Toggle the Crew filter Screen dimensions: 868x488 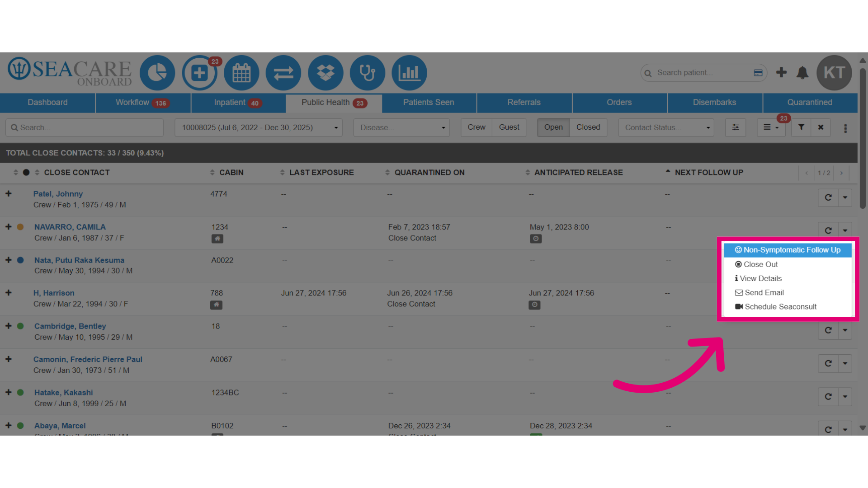476,127
